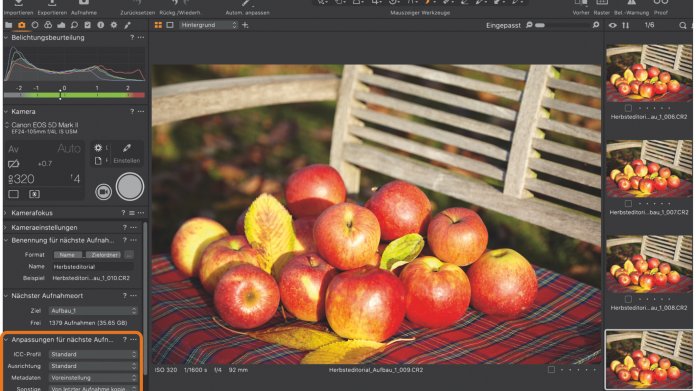Collapse Benennung für nächste Aufnahme panel
Image resolution: width=696 pixels, height=391 pixels.
coord(6,241)
